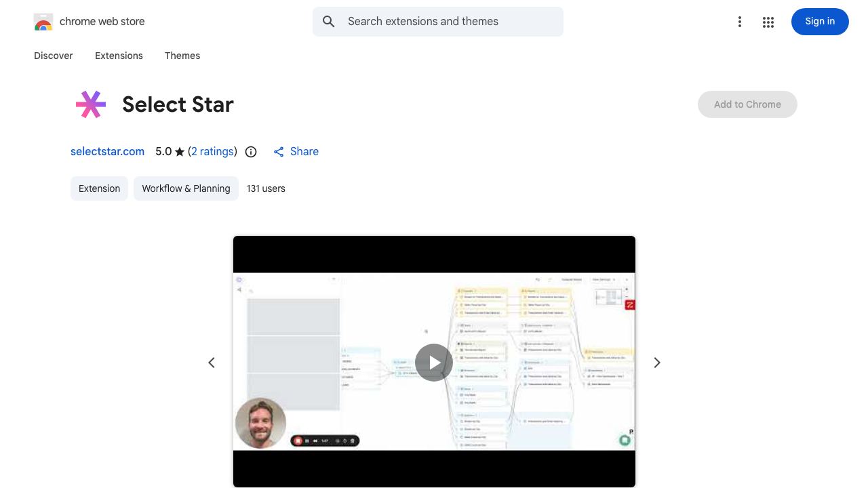Screen dimensions: 868x488
Task: Play the Select Star preview video
Action: [x=434, y=363]
